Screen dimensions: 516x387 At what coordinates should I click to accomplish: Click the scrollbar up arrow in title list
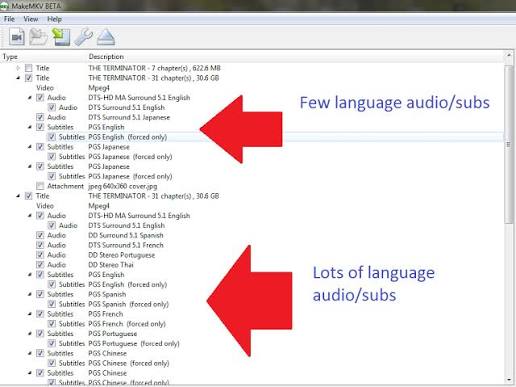(509, 55)
